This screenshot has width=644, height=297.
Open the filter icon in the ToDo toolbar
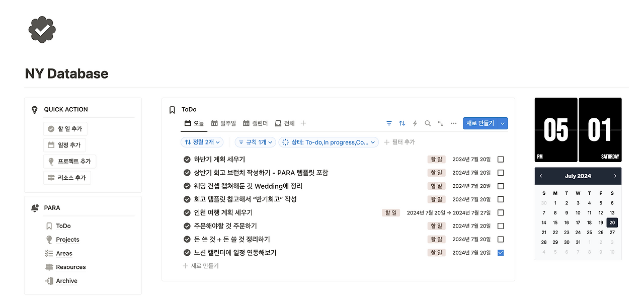[389, 123]
